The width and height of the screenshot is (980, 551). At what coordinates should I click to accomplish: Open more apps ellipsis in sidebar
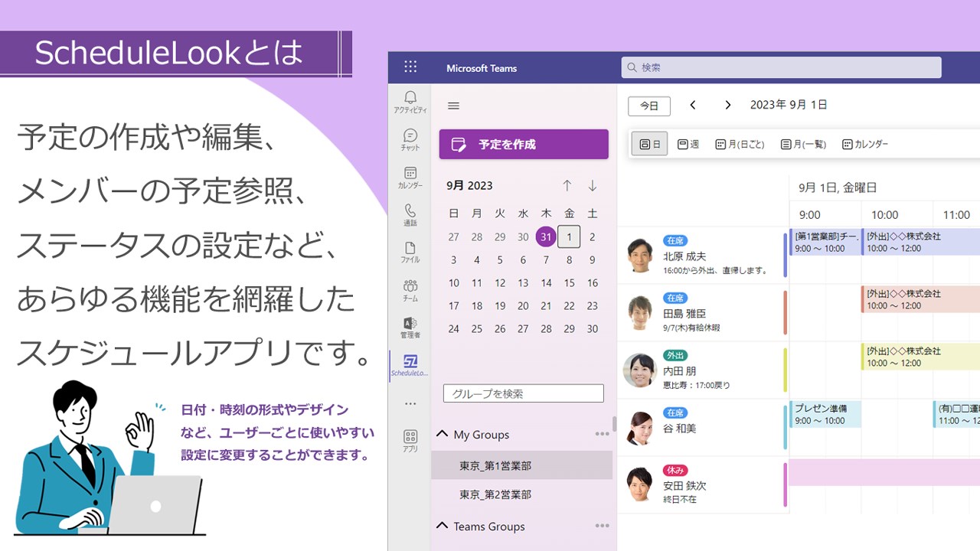click(x=410, y=403)
